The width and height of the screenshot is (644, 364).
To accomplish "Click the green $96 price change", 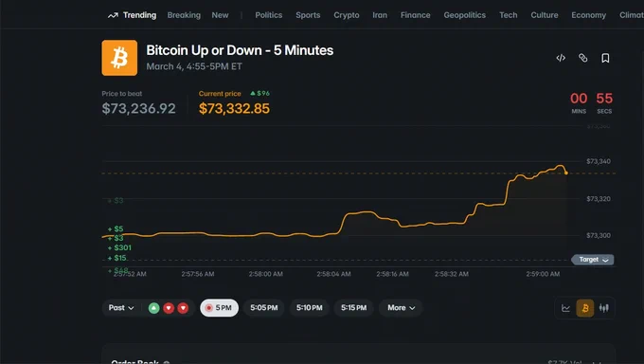I will tap(260, 93).
